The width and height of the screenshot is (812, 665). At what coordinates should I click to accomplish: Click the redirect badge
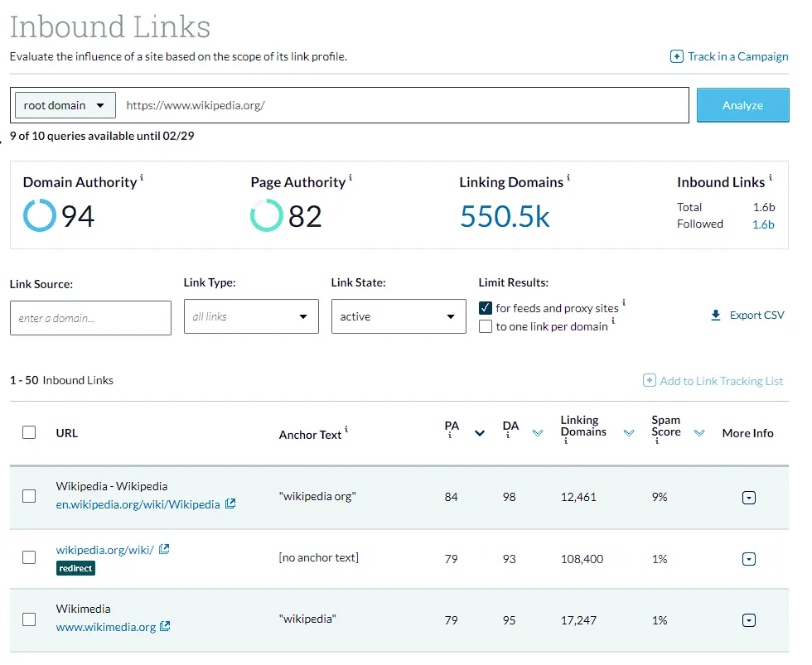pyautogui.click(x=75, y=568)
